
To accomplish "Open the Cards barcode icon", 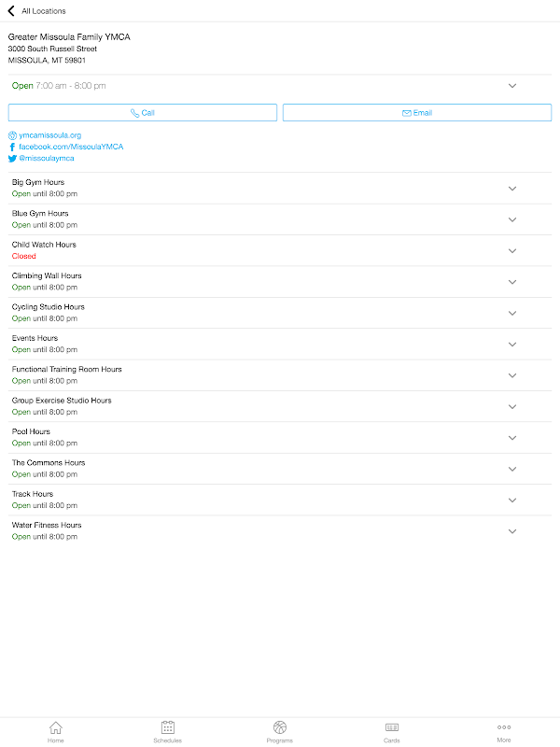I will pyautogui.click(x=391, y=727).
